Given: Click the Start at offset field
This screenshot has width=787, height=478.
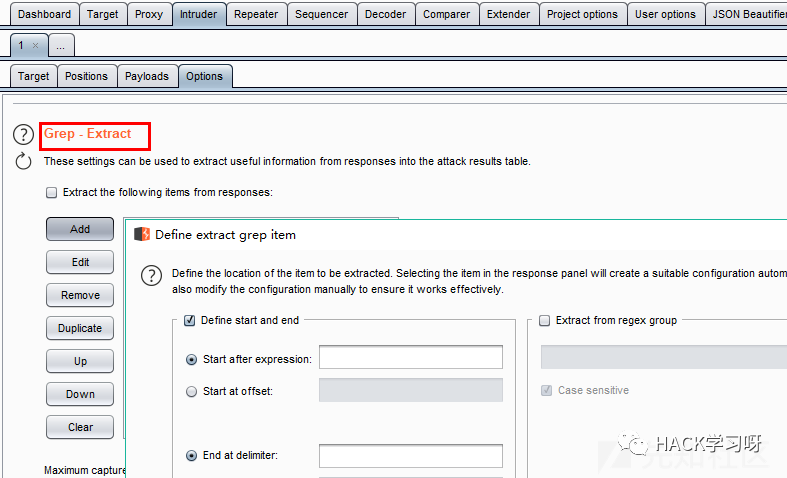Looking at the screenshot, I should click(411, 390).
